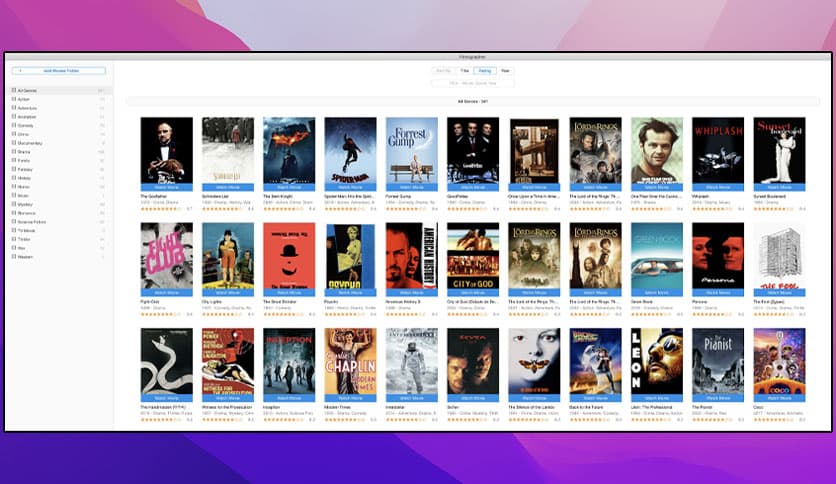This screenshot has height=484, width=836.
Task: Click the Add Movies Folder button
Action: click(59, 70)
